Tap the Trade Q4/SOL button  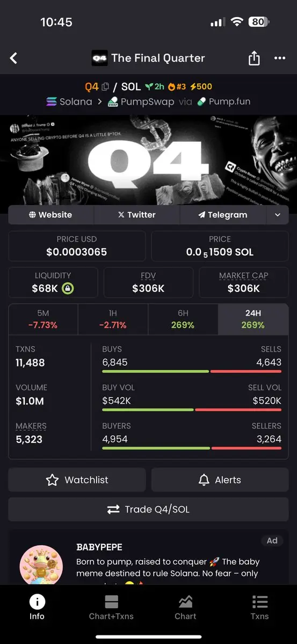pos(148,509)
